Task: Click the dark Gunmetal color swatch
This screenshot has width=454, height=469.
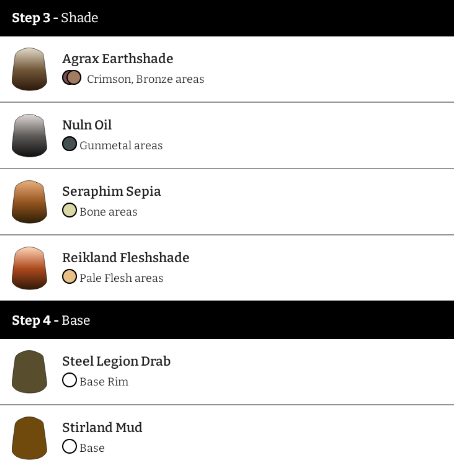Action: [x=69, y=144]
